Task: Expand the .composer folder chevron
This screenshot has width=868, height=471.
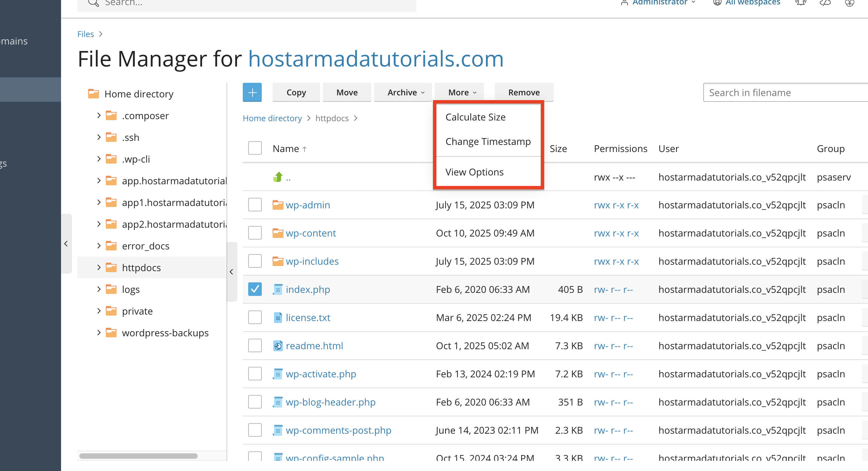Action: coord(99,115)
